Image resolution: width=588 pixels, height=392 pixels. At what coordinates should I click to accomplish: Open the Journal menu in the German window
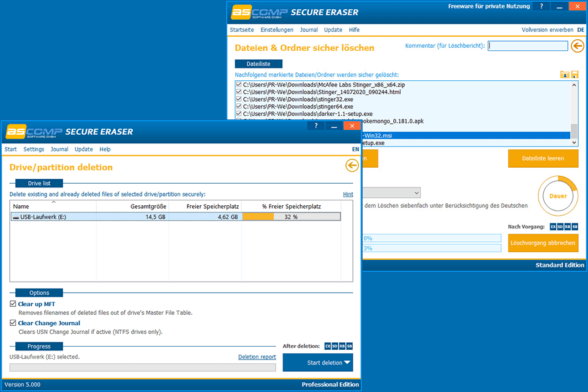(x=309, y=29)
